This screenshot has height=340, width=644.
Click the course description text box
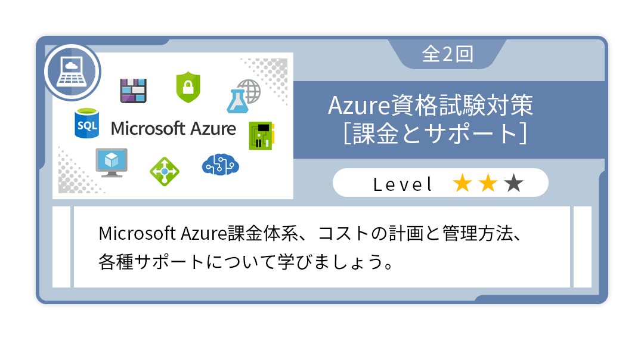pos(322,247)
